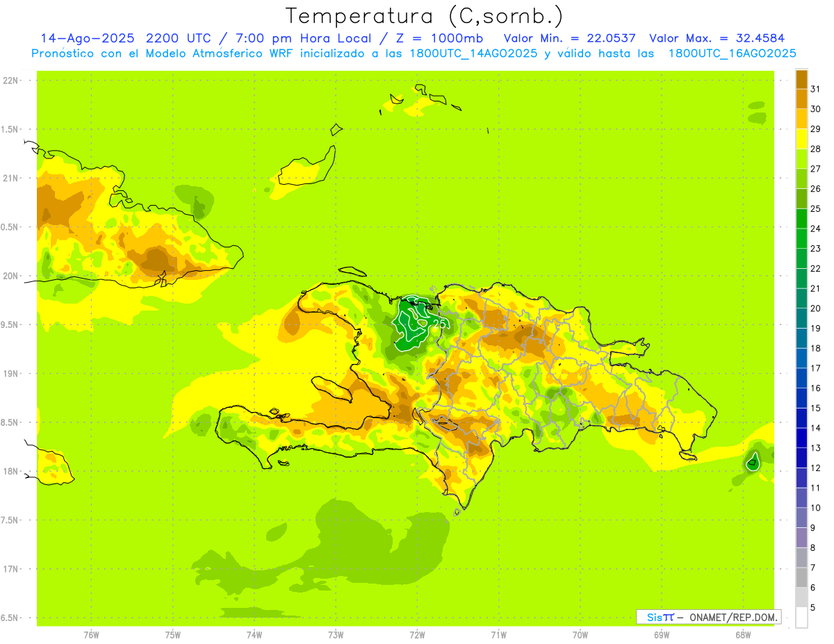This screenshot has height=644, width=834.
Task: Click the colorbar label "10"
Action: pyautogui.click(x=816, y=508)
